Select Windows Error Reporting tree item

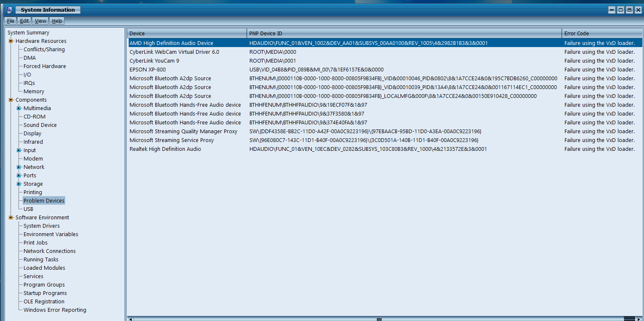point(55,310)
